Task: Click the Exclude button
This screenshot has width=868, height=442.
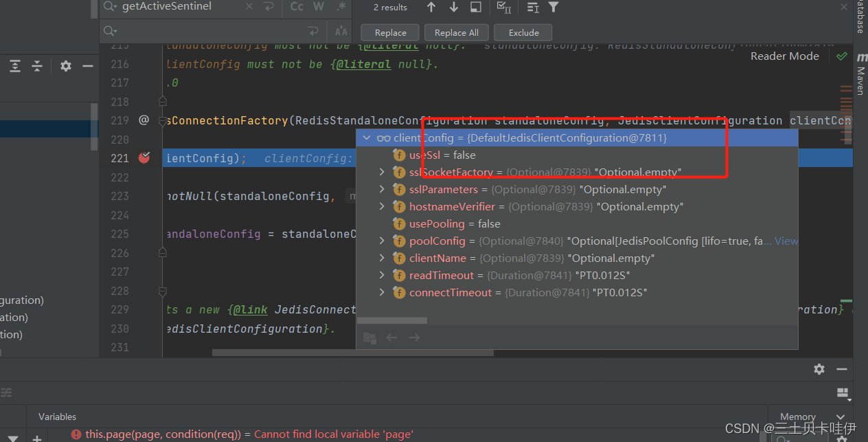Action: click(524, 32)
